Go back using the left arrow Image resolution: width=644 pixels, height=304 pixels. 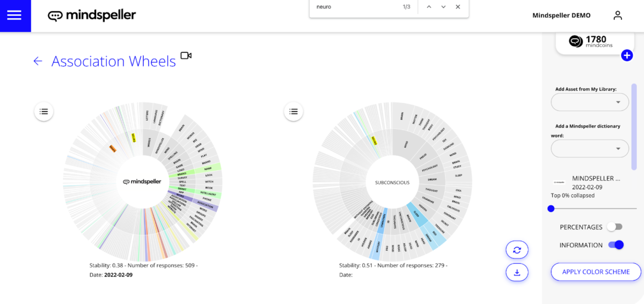pyautogui.click(x=38, y=61)
